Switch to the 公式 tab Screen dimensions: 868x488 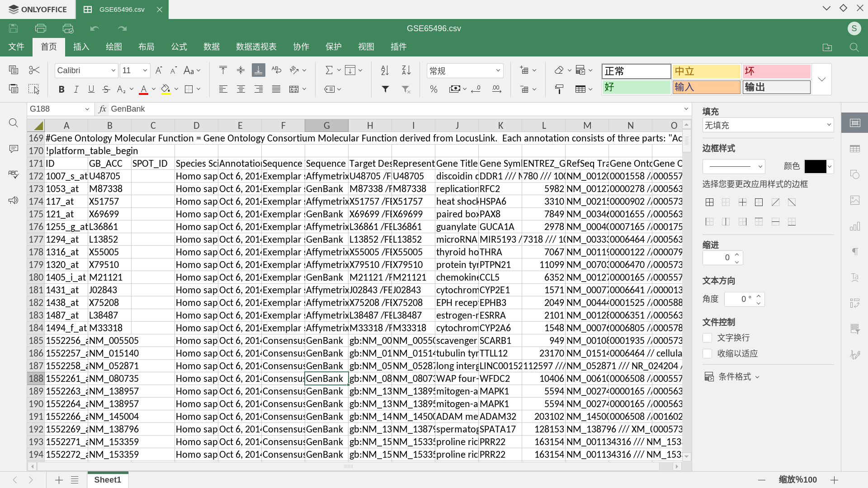click(x=179, y=47)
